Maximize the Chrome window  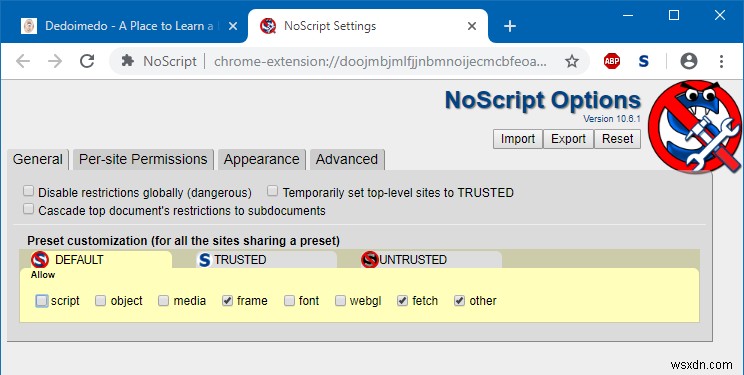pyautogui.click(x=674, y=15)
